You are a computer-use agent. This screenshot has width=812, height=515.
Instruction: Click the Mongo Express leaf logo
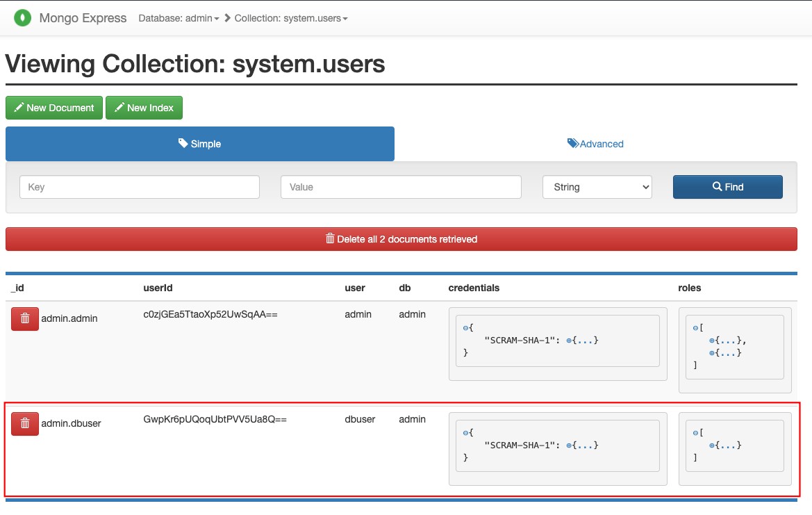22,17
